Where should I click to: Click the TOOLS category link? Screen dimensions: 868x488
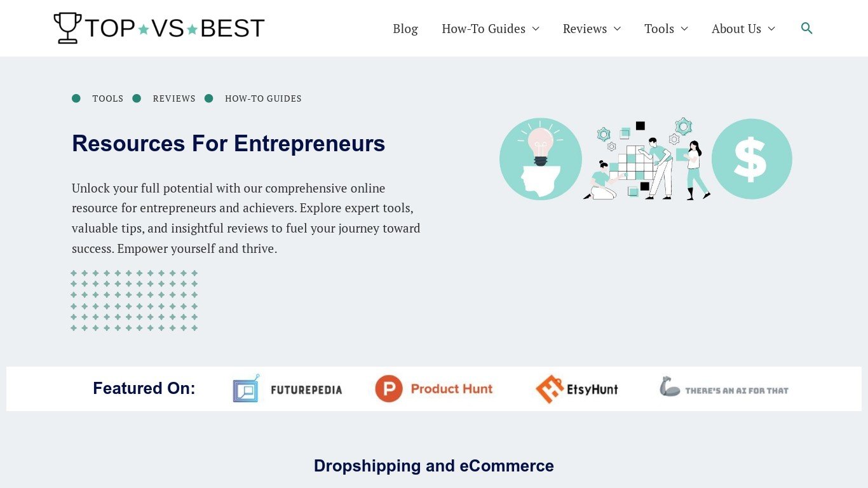pos(107,98)
